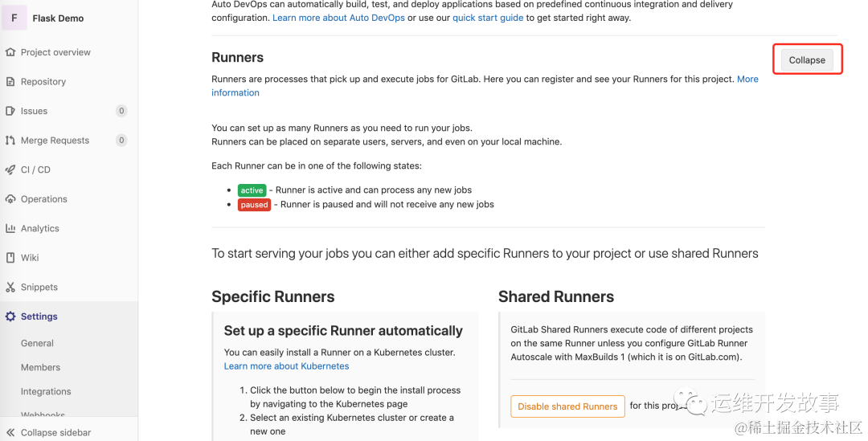Click the Flask Demo project avatar

click(x=14, y=18)
